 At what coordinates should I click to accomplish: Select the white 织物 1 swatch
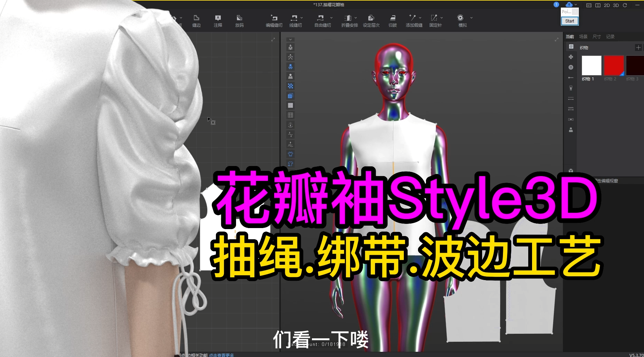point(592,66)
